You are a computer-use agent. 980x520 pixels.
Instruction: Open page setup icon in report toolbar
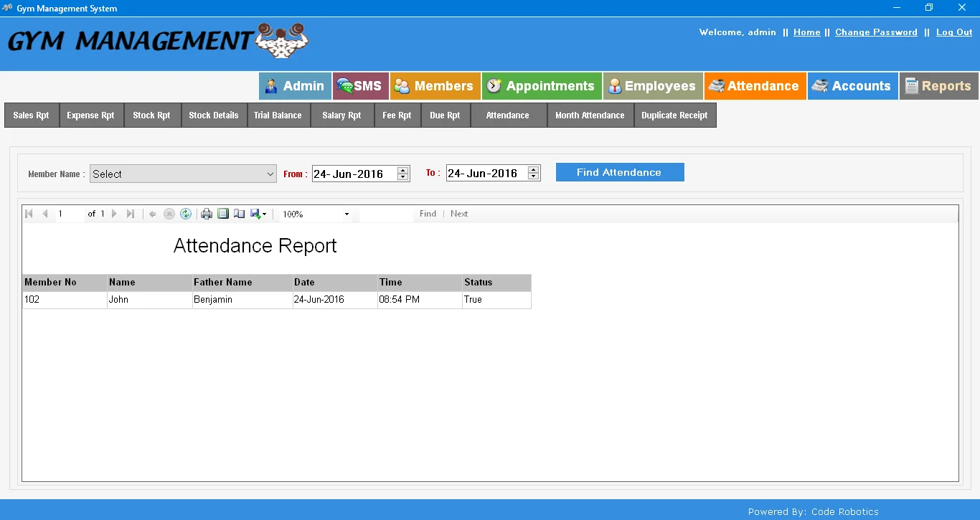(x=240, y=214)
